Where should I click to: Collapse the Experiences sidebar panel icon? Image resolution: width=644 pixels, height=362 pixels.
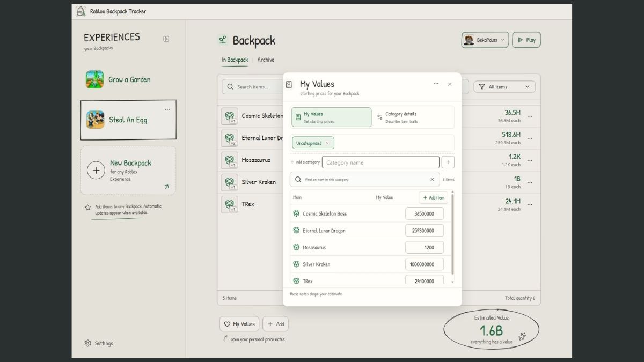click(x=166, y=39)
